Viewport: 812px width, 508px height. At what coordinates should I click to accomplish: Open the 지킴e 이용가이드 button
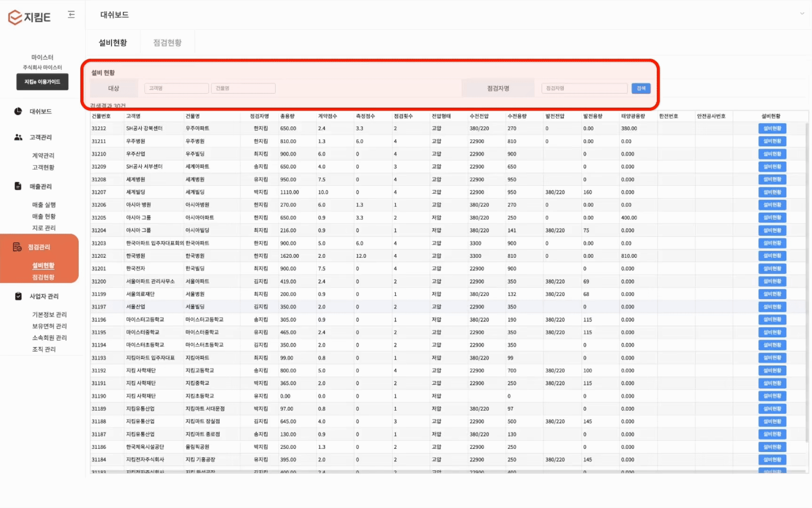click(42, 82)
